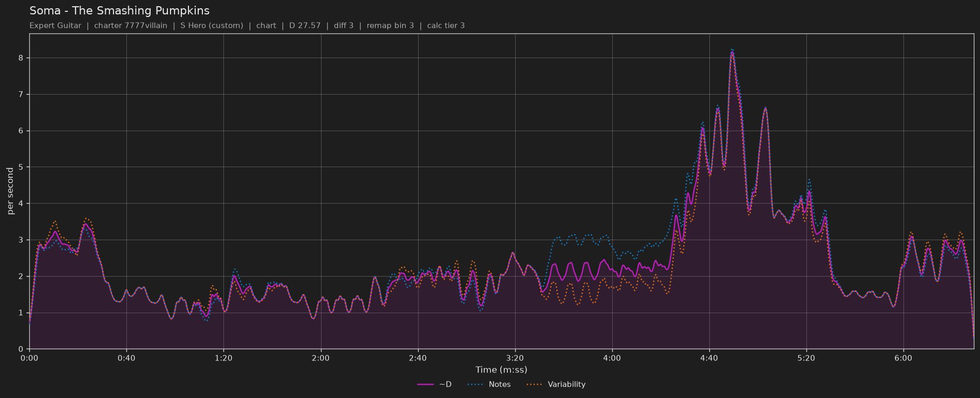Click the highest peak of the curve above 8
Image resolution: width=980 pixels, height=398 pixels.
732,51
